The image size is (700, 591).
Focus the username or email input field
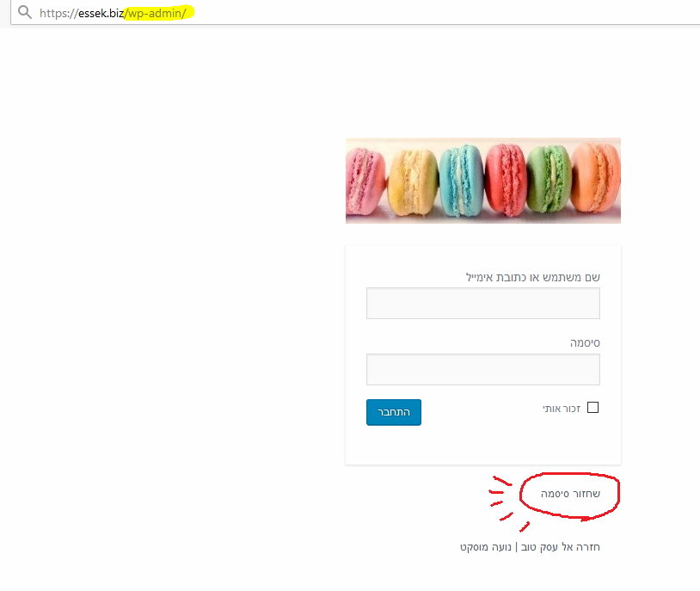pos(483,304)
